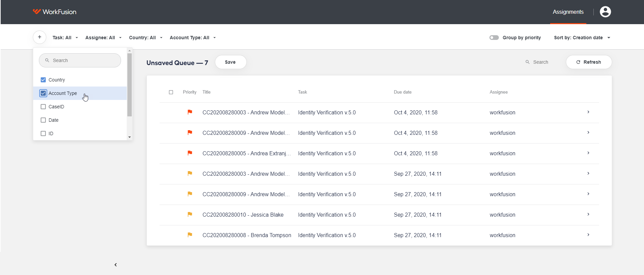644x275 pixels.
Task: Uncheck the Account Type filter checkbox
Action: pos(43,93)
